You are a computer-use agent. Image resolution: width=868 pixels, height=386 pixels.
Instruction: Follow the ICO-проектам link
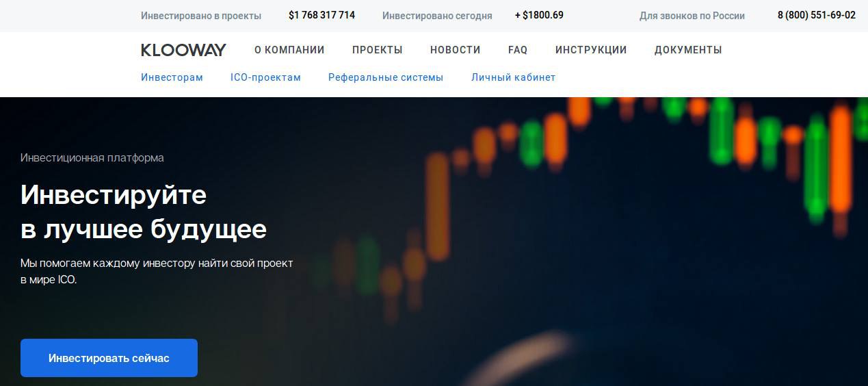click(265, 77)
